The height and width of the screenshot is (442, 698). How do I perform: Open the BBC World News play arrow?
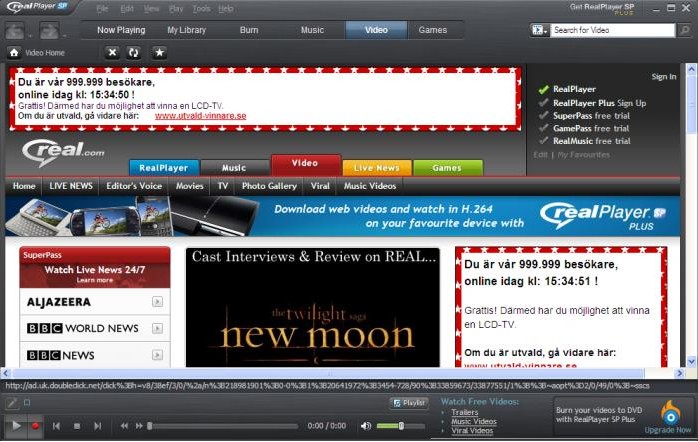(x=157, y=328)
